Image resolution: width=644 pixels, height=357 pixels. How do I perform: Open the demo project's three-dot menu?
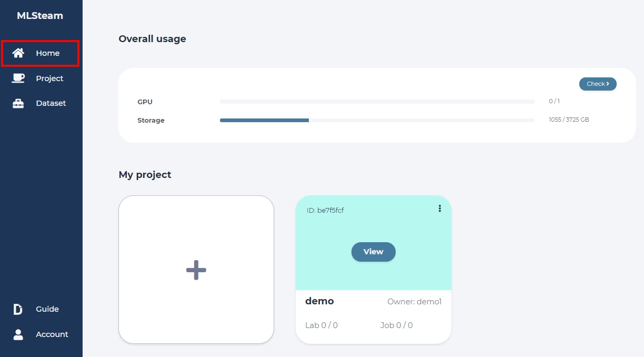440,209
